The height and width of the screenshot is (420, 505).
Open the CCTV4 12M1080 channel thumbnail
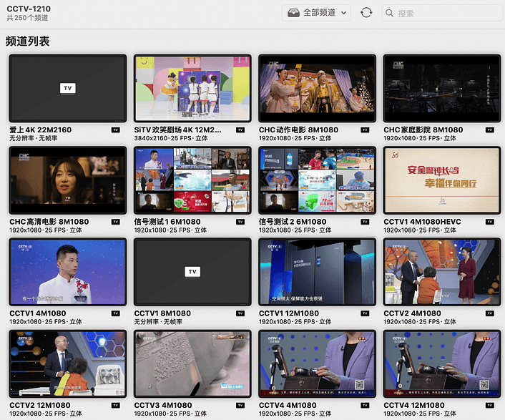pyautogui.click(x=442, y=363)
